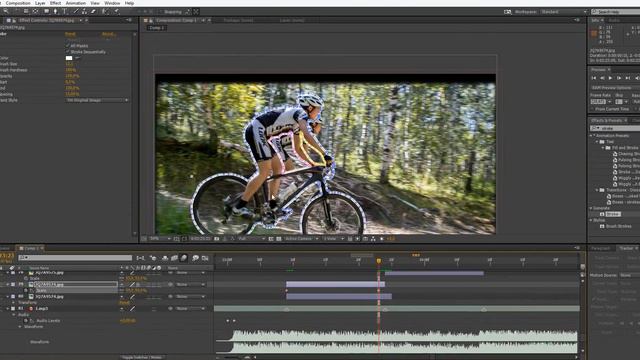Collapse the Fill and Stroke folder
This screenshot has width=640, height=360.
pyautogui.click(x=603, y=148)
